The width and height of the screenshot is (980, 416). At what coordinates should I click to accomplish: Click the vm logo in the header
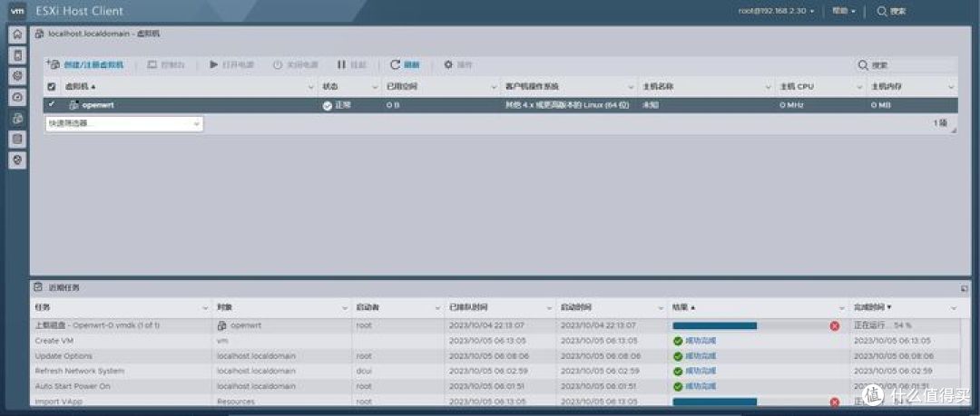tap(17, 11)
